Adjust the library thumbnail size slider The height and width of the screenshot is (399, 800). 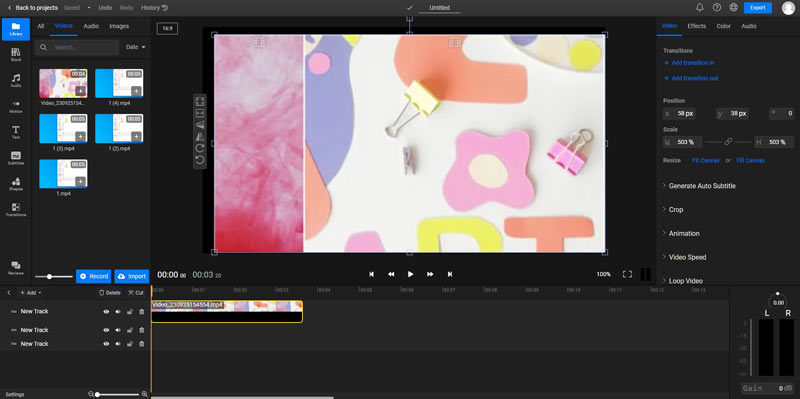tap(54, 277)
